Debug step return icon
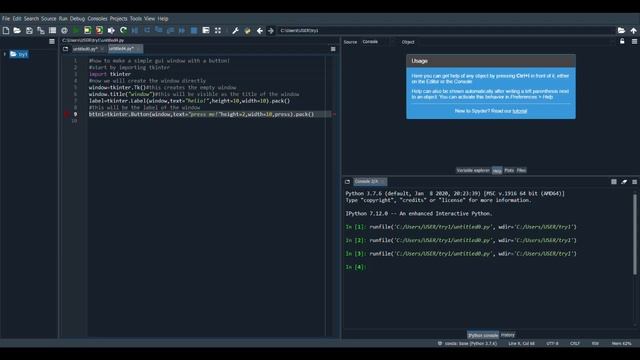Viewport: 640px width, 360px height. [170, 31]
